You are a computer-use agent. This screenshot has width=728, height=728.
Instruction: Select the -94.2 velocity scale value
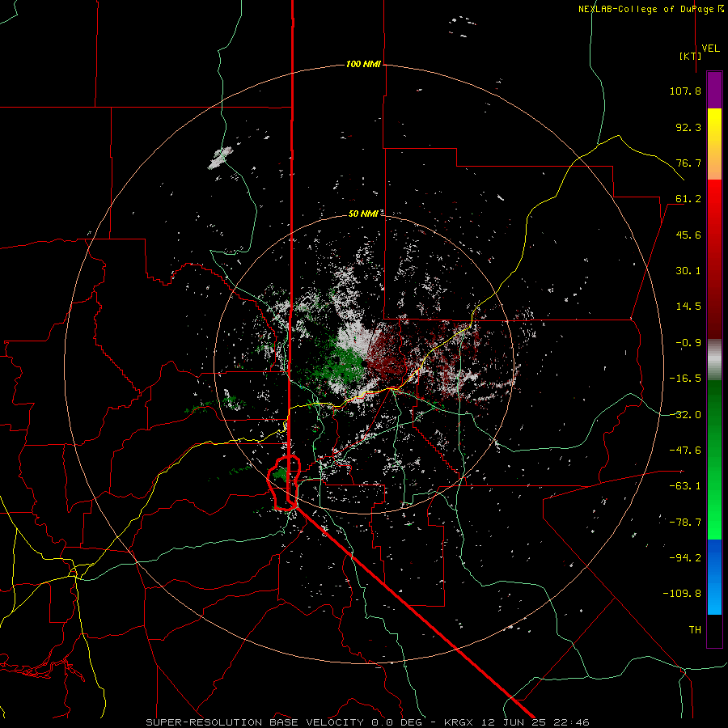coord(685,558)
